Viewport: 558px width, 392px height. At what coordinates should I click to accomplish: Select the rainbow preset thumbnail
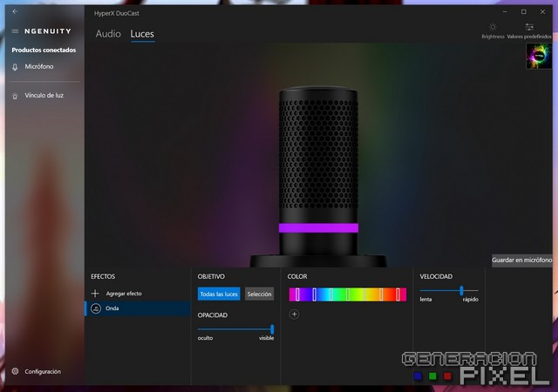pos(539,56)
